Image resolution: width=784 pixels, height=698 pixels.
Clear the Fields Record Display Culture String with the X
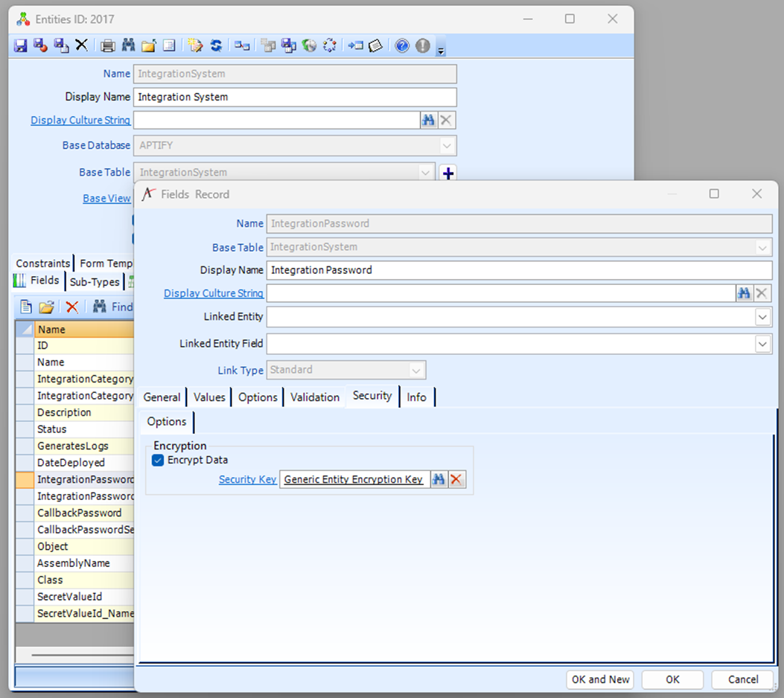762,293
